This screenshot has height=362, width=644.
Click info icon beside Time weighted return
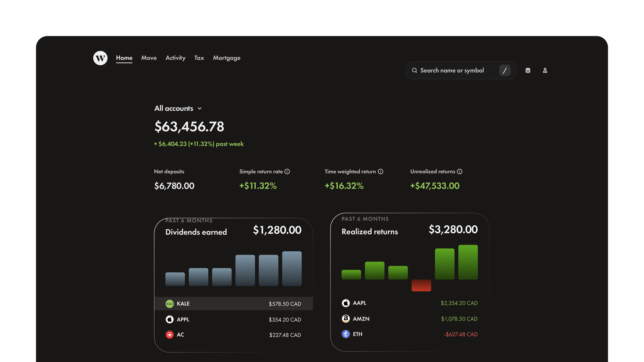coord(380,172)
